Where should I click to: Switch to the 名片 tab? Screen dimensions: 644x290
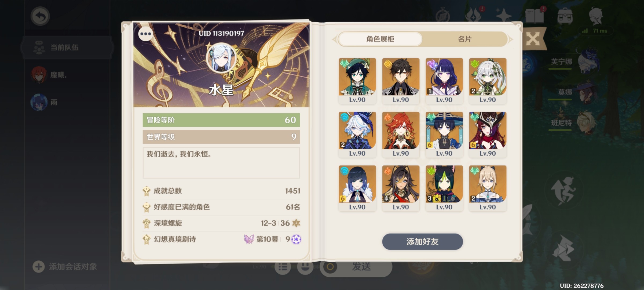click(x=464, y=39)
